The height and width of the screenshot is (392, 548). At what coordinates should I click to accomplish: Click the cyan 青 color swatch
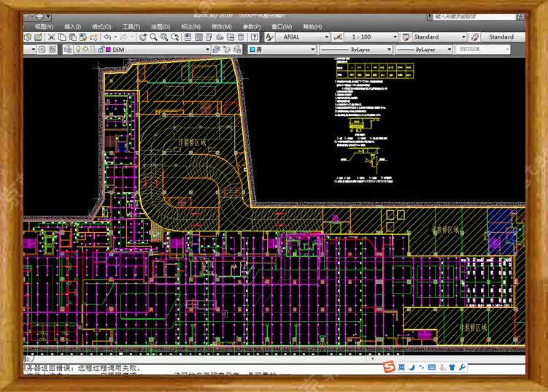coord(252,50)
